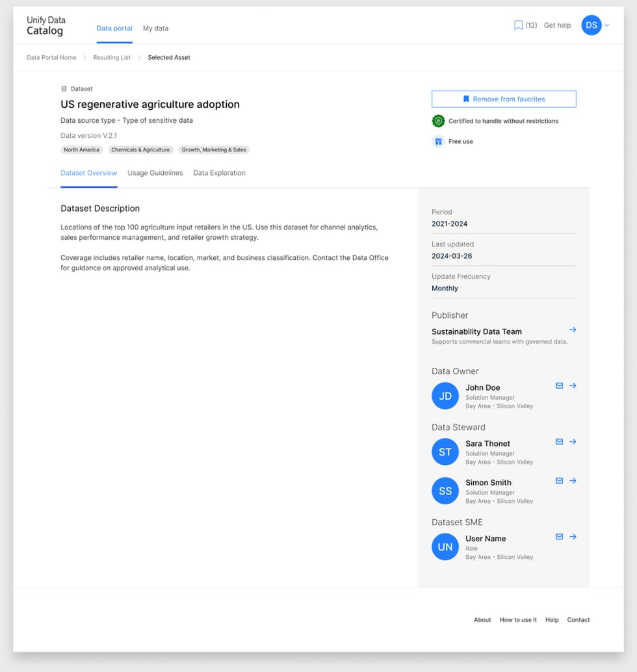
Task: Click the JD avatar for John Doe
Action: 445,396
